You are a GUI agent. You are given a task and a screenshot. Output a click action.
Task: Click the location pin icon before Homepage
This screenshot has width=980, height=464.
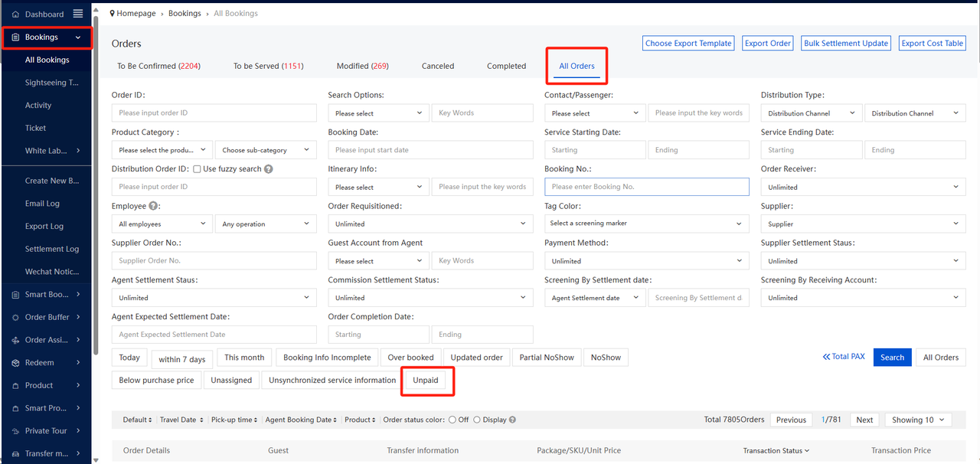point(113,13)
